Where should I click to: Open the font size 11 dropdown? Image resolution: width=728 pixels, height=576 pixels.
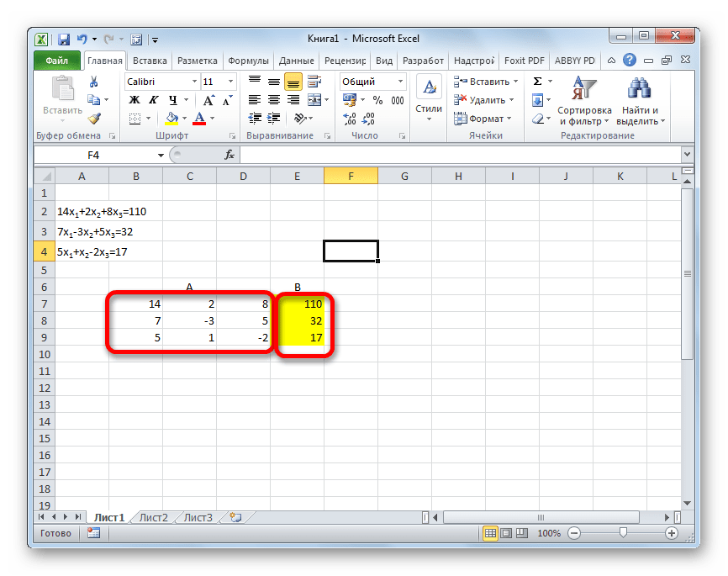tap(230, 82)
